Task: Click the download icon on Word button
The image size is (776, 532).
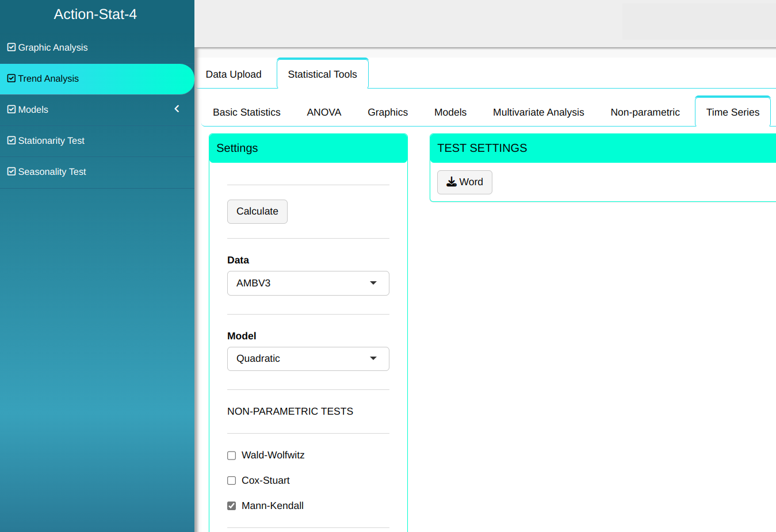Action: [x=452, y=182]
